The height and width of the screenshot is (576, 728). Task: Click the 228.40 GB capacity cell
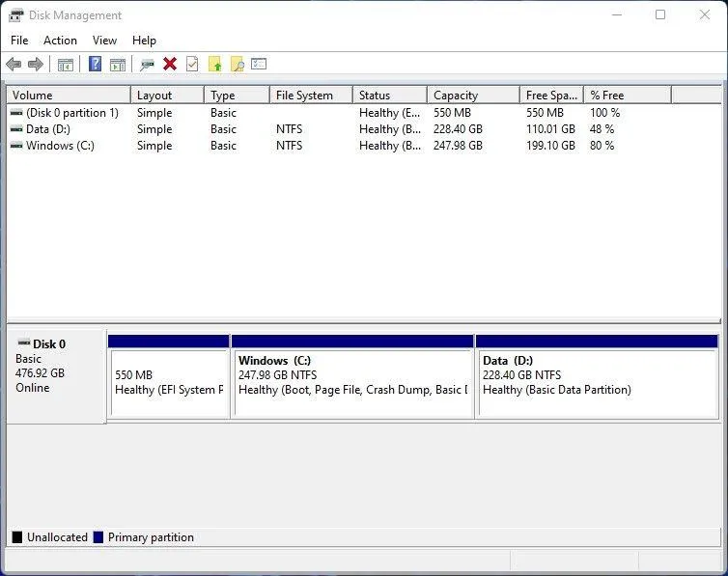458,129
